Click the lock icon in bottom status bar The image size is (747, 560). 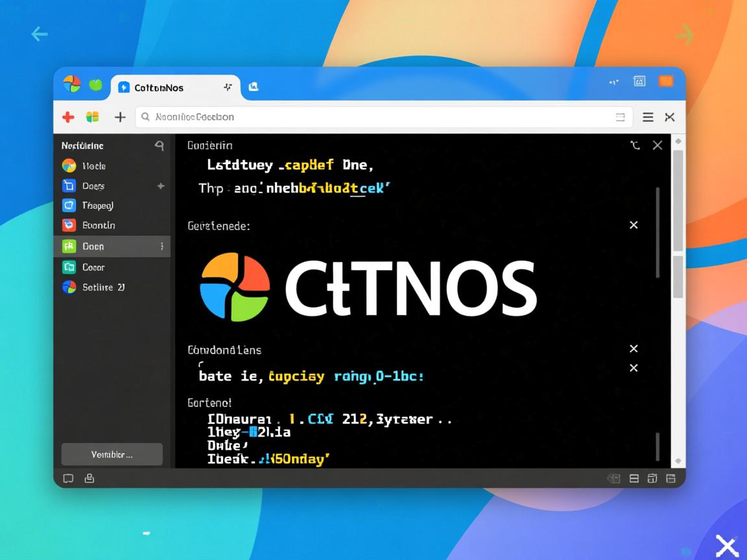click(x=89, y=478)
